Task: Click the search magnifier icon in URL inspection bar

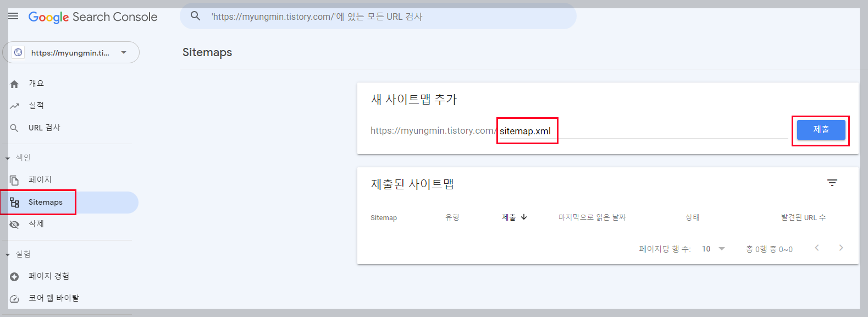Action: (195, 16)
